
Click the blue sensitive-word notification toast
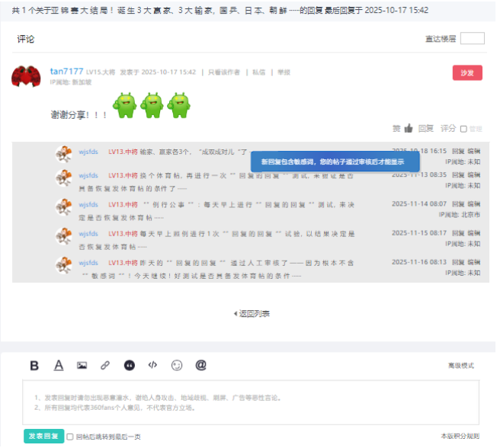(x=335, y=162)
